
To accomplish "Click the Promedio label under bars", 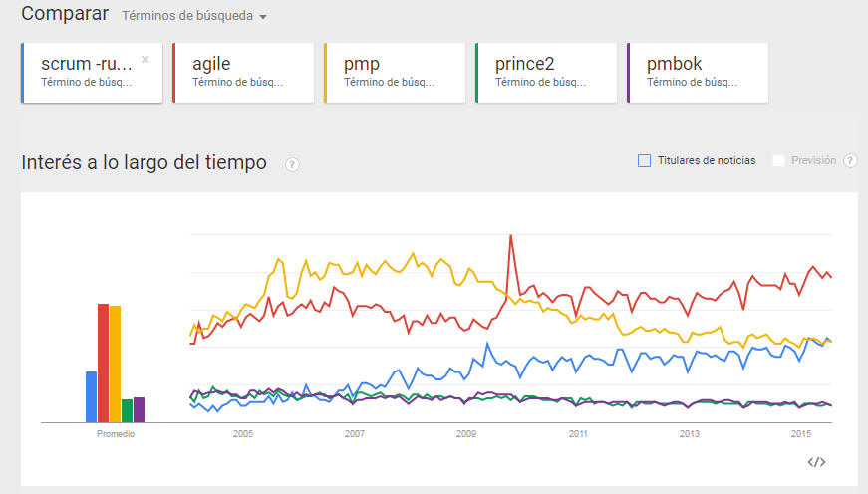I will coord(115,434).
